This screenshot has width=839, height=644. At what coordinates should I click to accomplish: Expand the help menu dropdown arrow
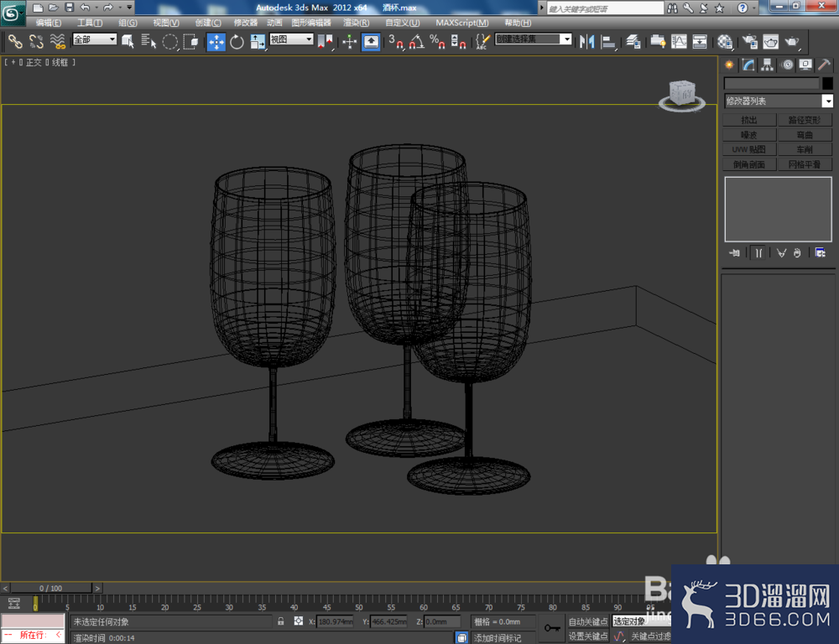click(754, 8)
